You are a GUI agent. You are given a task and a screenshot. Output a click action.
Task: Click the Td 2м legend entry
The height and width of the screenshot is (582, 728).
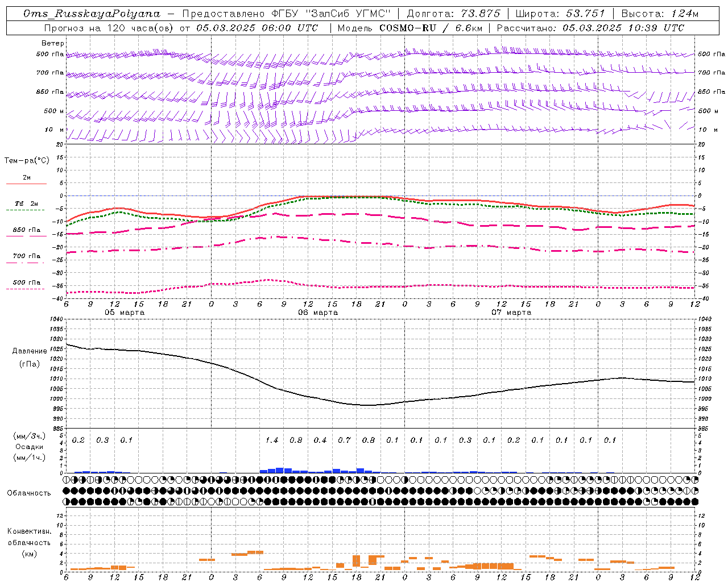27,203
